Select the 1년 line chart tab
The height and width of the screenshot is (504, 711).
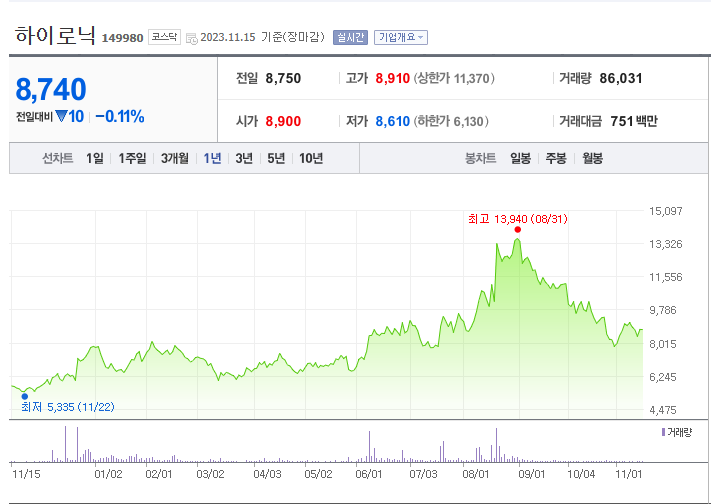212,158
